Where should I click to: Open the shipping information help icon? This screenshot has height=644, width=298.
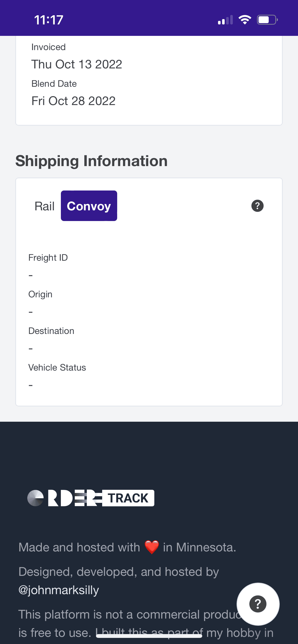(x=257, y=206)
